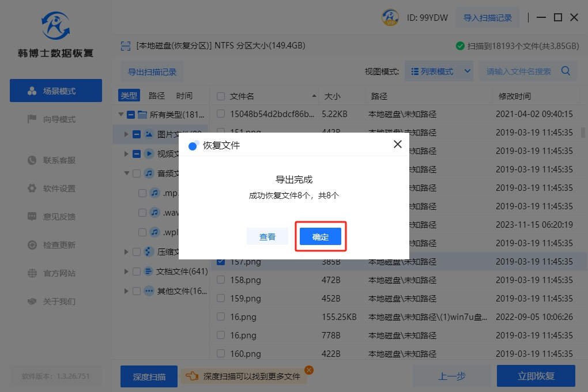Switch to the 路径 tab
This screenshot has height=392, width=588.
(157, 96)
